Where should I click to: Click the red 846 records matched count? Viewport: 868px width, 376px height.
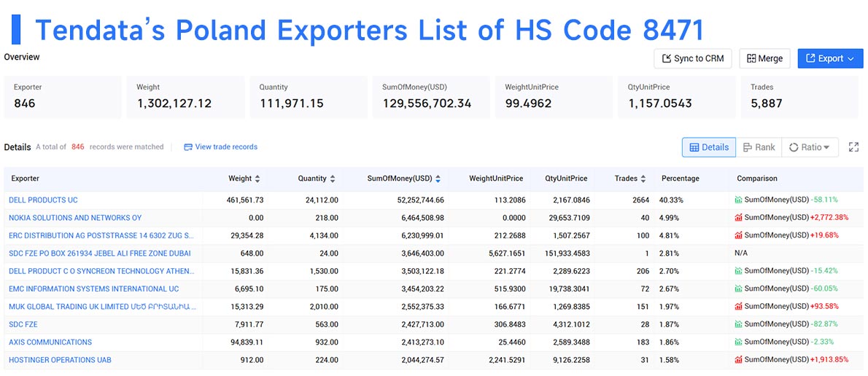point(78,147)
